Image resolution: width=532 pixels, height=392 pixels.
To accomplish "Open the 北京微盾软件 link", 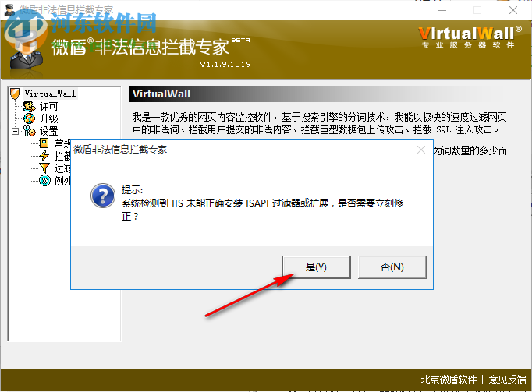I will (x=449, y=380).
